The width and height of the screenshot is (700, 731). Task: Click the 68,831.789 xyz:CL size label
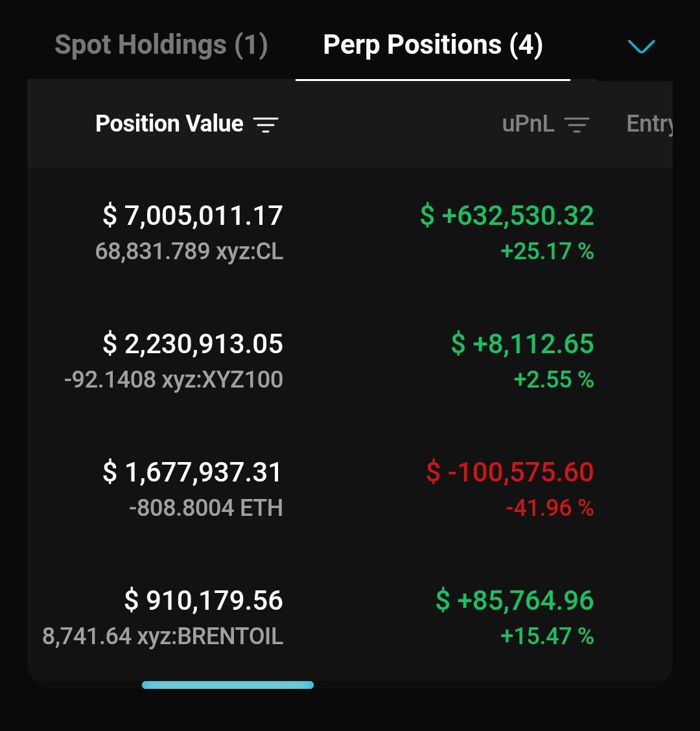pyautogui.click(x=189, y=251)
